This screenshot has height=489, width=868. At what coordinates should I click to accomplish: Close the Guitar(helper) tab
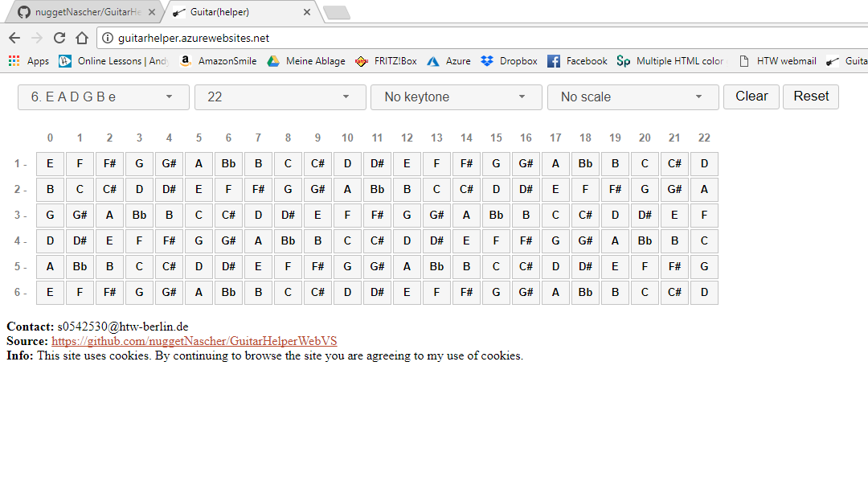[307, 11]
